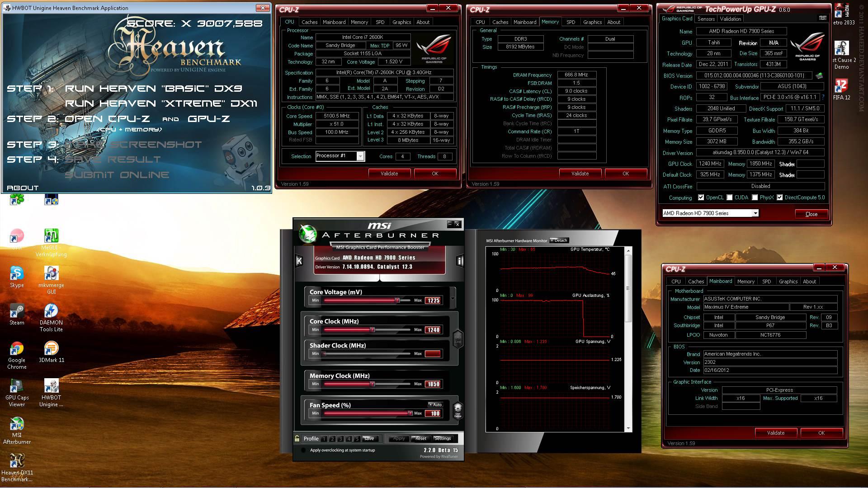Open the HWBOT Unigine desktop shortcut
The width and height of the screenshot is (868, 488).
click(51, 393)
